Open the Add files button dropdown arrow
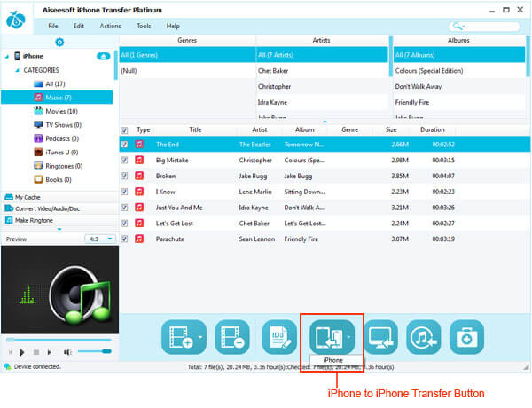This screenshot has height=408, width=532. pyautogui.click(x=200, y=337)
